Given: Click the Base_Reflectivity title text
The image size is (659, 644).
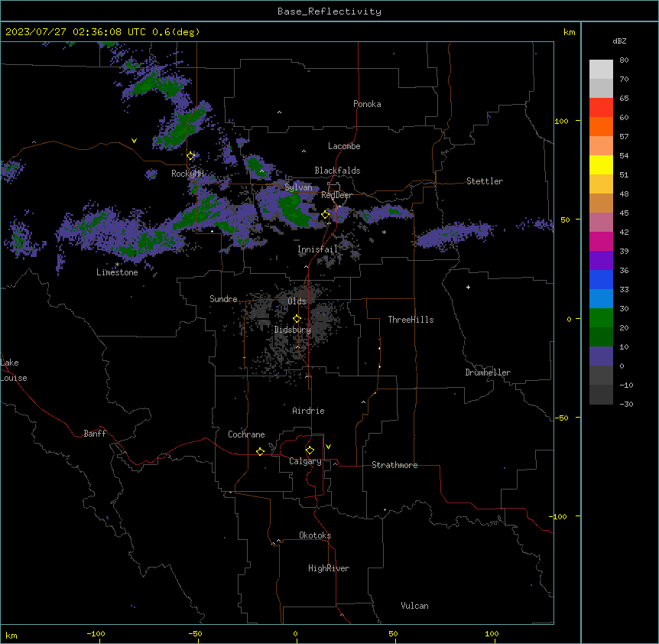Looking at the screenshot, I should pyautogui.click(x=329, y=11).
